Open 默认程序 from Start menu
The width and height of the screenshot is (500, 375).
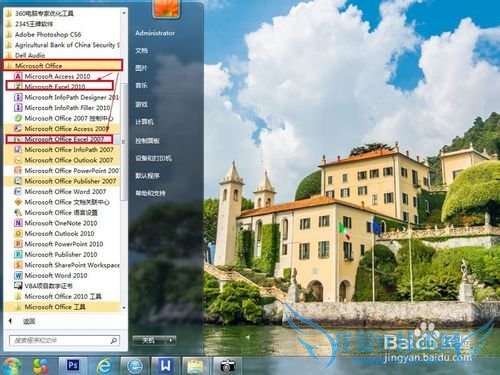pyautogui.click(x=147, y=176)
